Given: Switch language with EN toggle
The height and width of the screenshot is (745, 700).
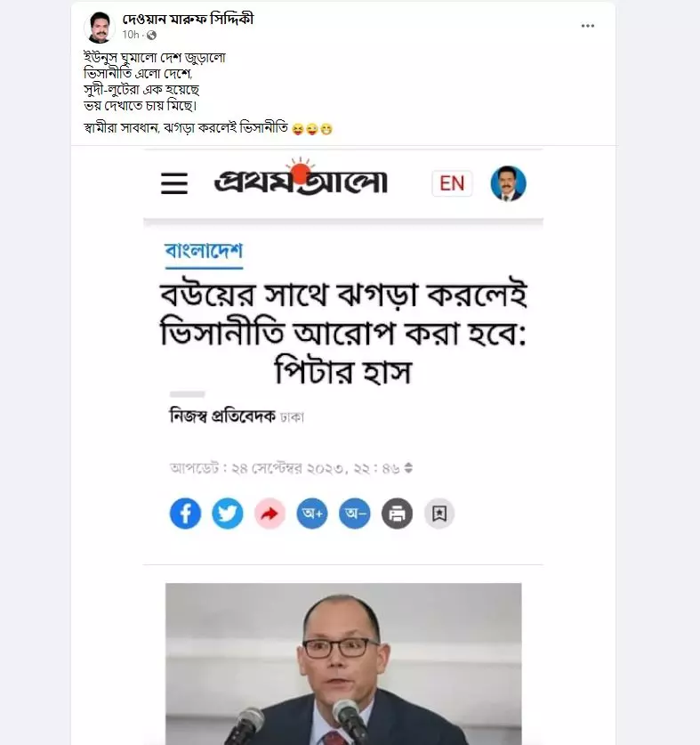Looking at the screenshot, I should [452, 183].
